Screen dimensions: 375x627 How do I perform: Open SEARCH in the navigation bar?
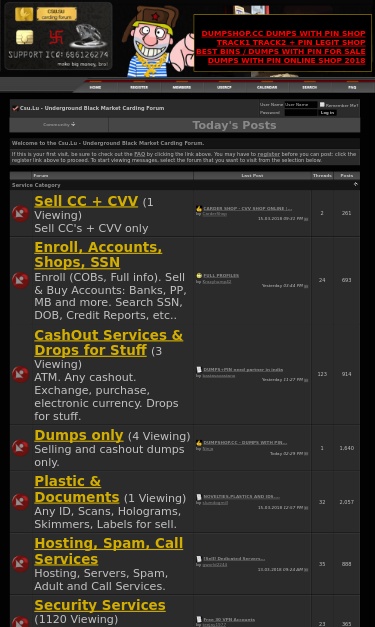(309, 87)
